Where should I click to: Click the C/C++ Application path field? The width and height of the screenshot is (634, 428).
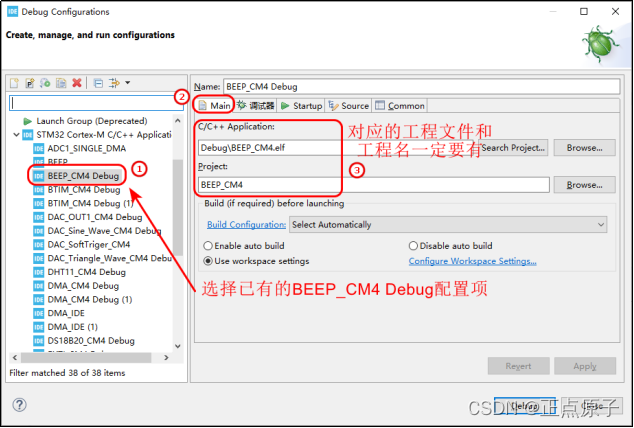pos(336,148)
